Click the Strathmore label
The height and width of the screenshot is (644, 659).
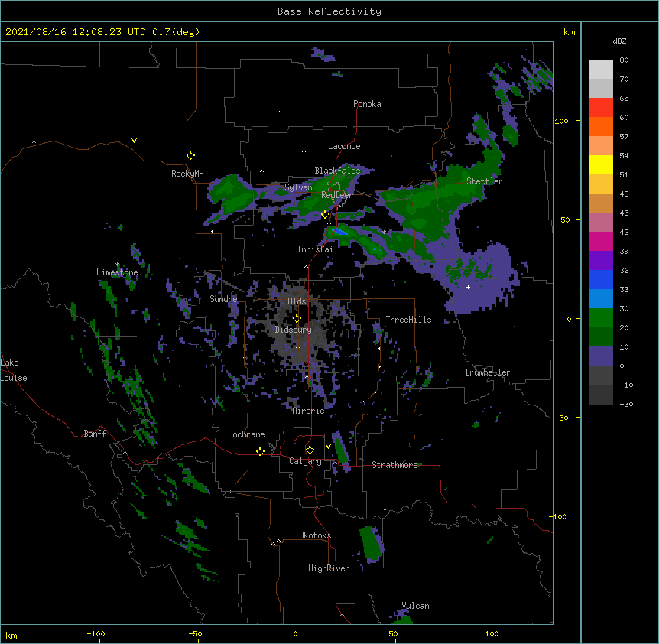[394, 465]
